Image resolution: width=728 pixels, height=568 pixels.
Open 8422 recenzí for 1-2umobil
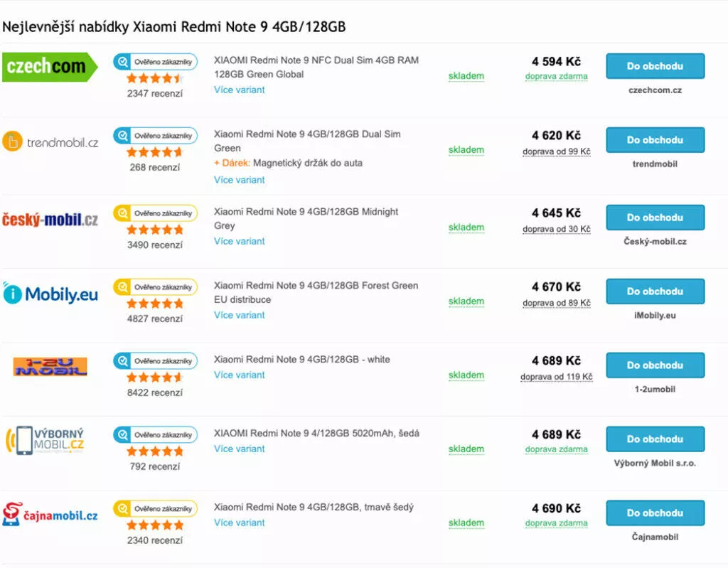click(x=155, y=392)
